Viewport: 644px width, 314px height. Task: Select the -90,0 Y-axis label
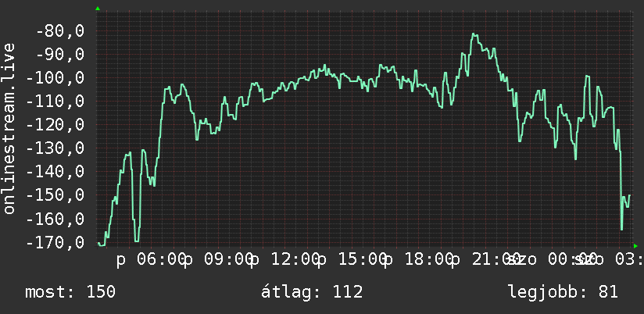[x=59, y=54]
